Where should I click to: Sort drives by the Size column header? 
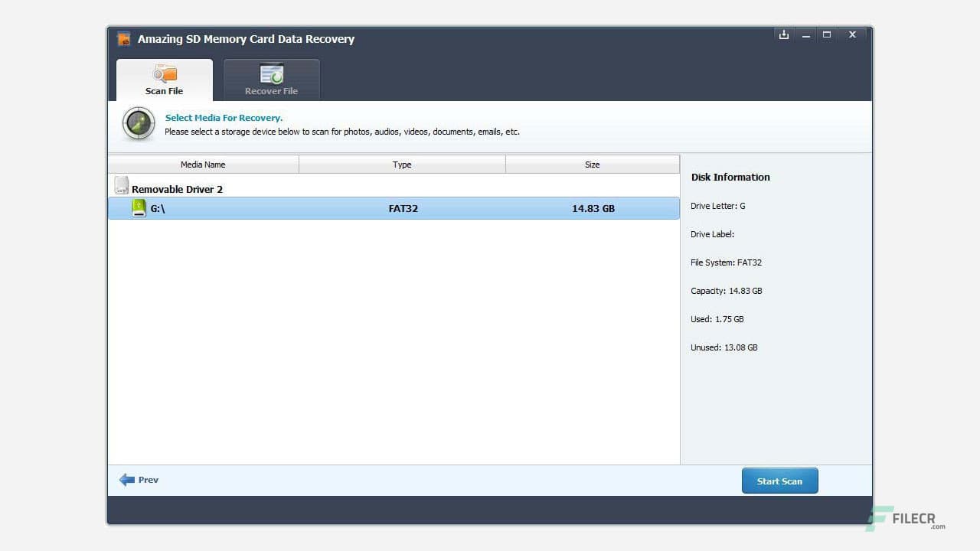[x=592, y=164]
